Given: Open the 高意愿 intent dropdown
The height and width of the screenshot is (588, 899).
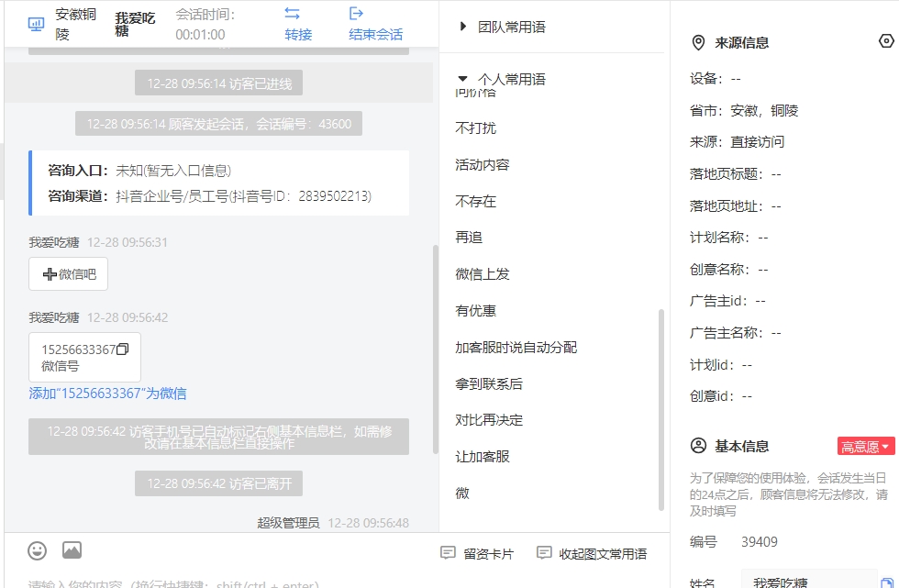Looking at the screenshot, I should [866, 447].
